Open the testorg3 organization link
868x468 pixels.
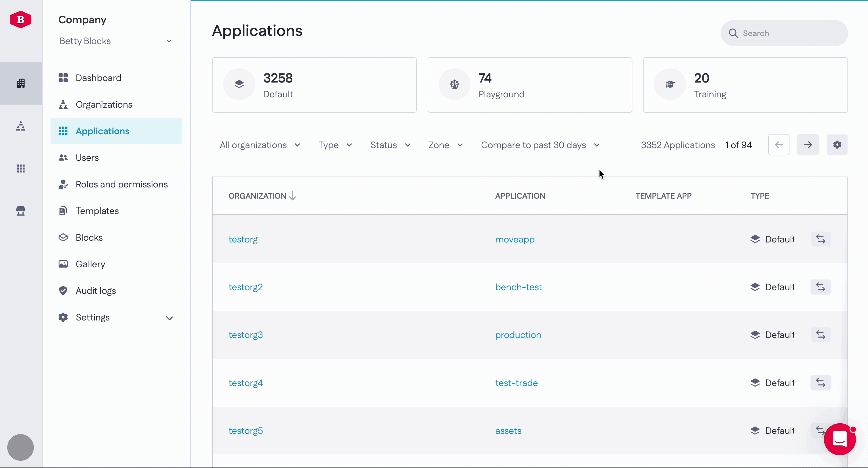pyautogui.click(x=246, y=335)
